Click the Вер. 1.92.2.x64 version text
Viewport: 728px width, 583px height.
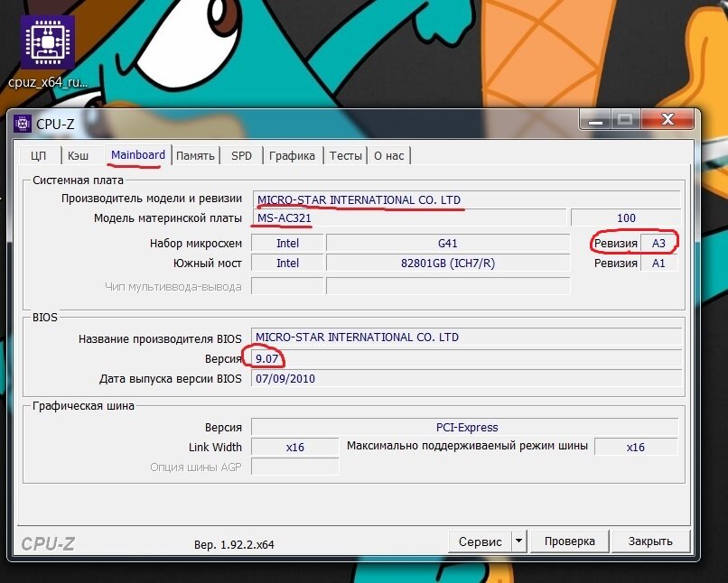(x=234, y=544)
